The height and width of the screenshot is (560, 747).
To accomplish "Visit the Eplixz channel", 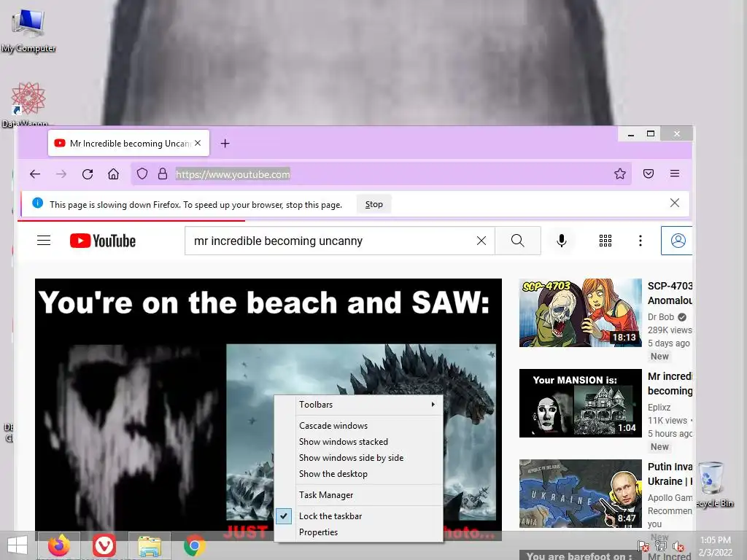I will tap(659, 408).
